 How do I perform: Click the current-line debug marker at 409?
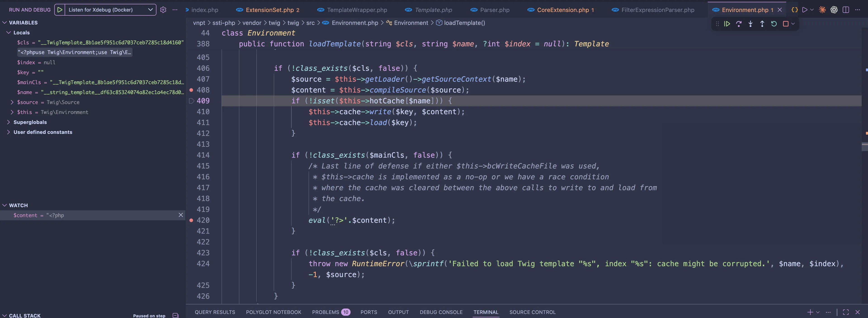191,101
